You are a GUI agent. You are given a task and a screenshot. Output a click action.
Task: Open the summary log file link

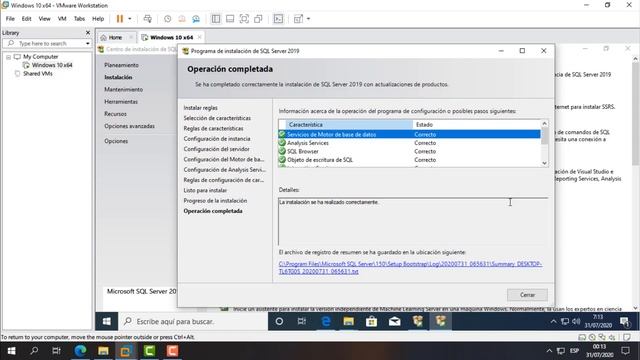point(410,268)
